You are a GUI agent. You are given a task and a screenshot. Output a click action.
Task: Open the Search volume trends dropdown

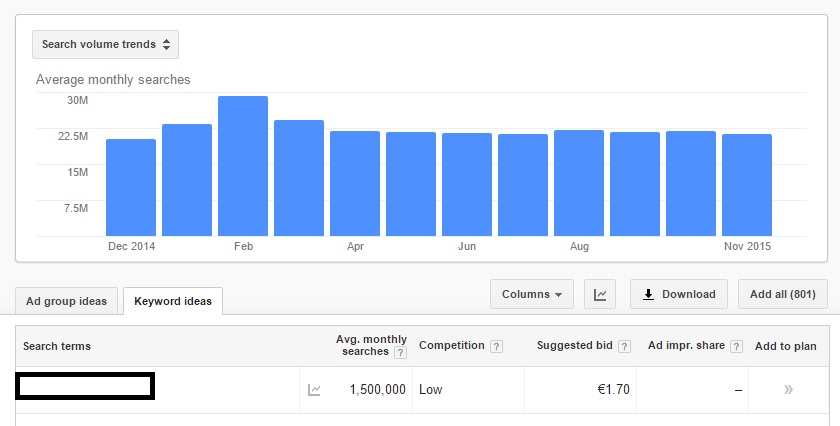coord(105,45)
